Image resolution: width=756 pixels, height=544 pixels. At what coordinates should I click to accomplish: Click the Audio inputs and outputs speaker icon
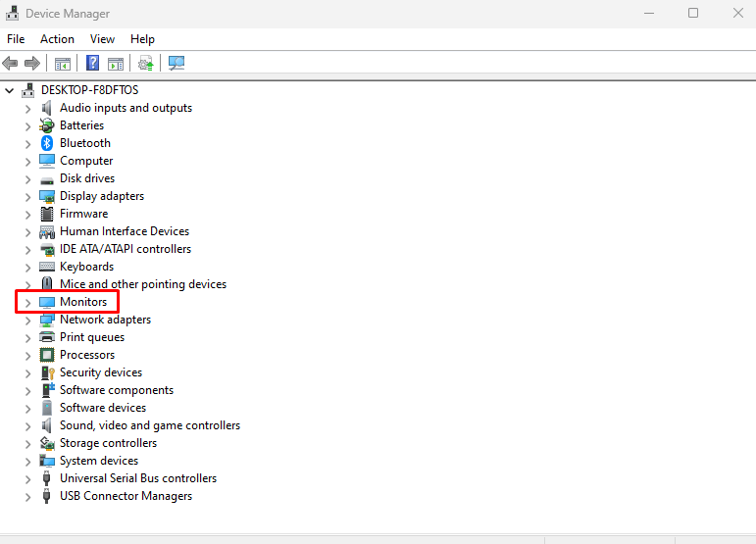(47, 108)
